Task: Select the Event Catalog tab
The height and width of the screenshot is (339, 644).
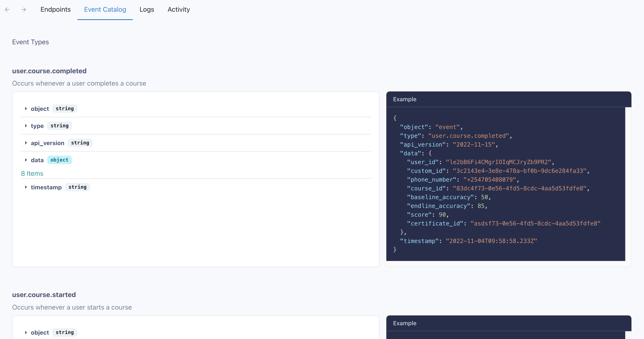Action: (105, 10)
